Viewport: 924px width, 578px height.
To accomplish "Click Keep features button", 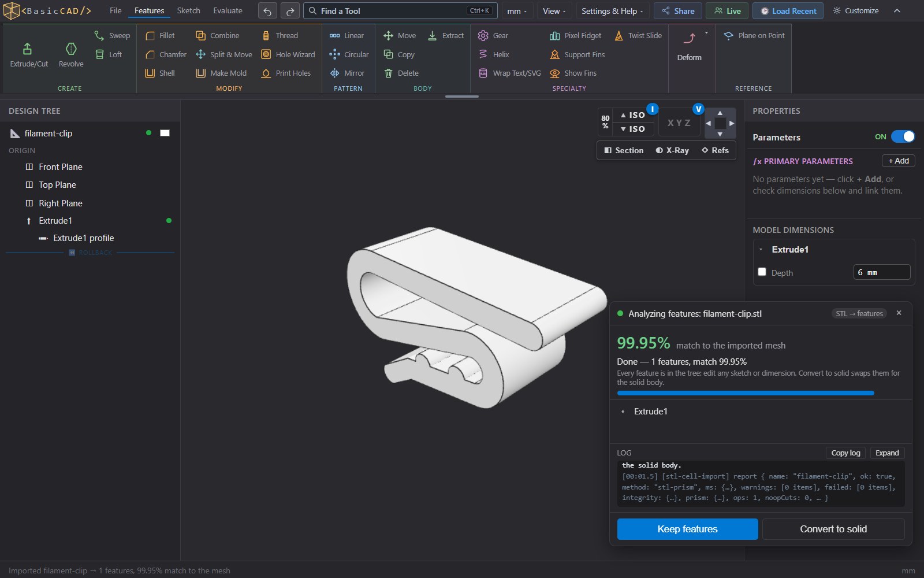I will click(x=687, y=529).
